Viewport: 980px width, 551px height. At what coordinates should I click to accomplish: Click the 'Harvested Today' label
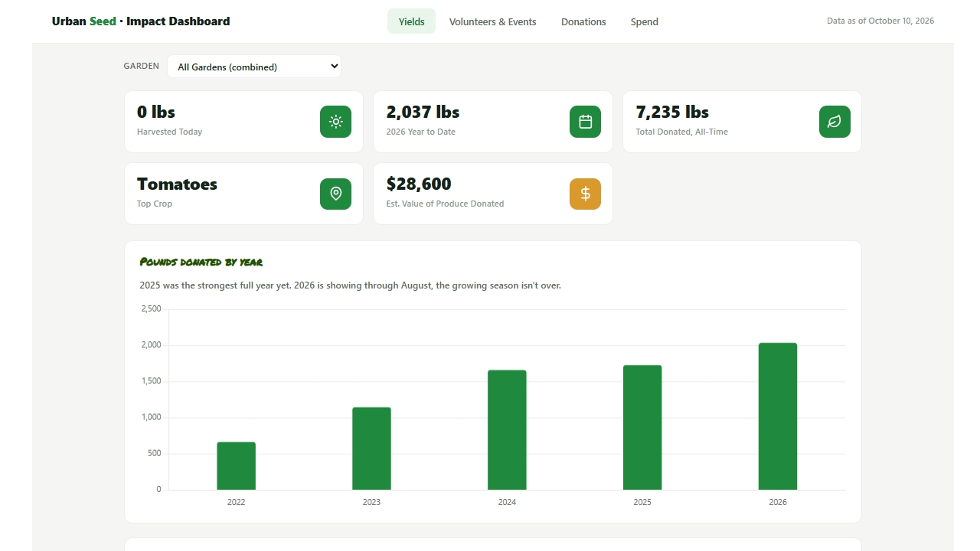pyautogui.click(x=169, y=132)
